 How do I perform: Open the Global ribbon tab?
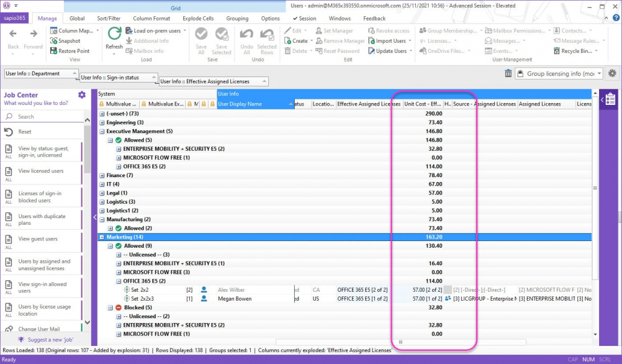[x=77, y=18]
